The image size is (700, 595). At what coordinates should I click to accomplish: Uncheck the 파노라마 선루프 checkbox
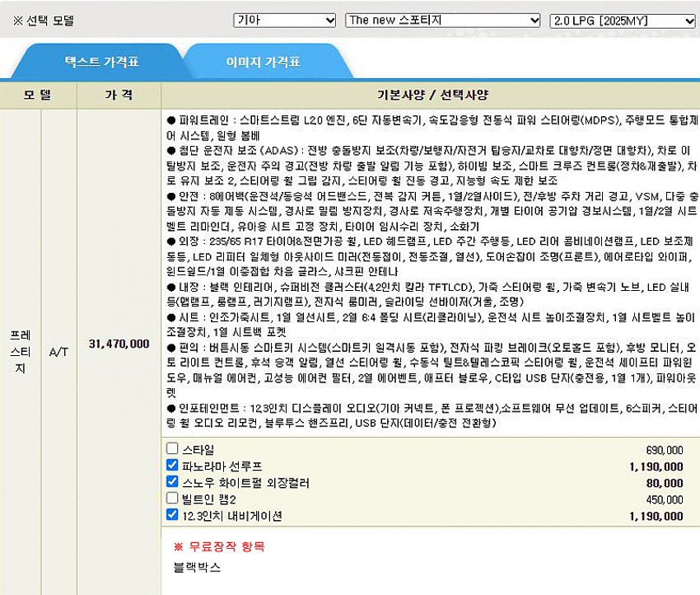click(172, 466)
